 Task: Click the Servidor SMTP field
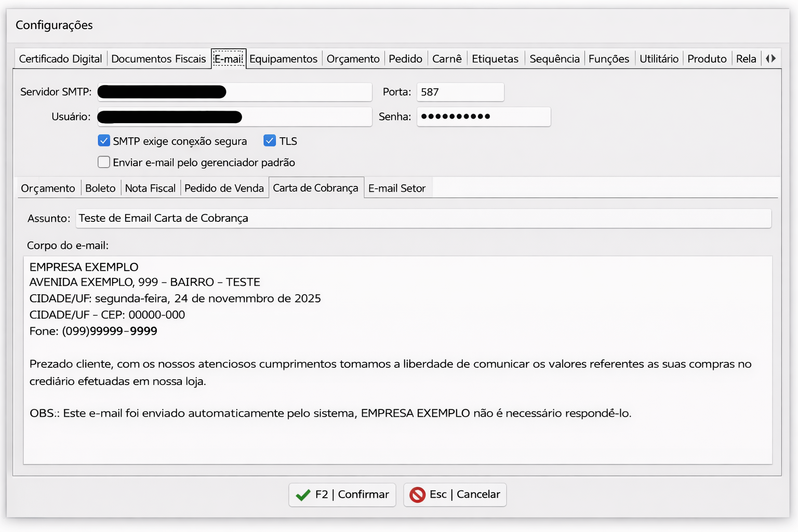pos(299,92)
